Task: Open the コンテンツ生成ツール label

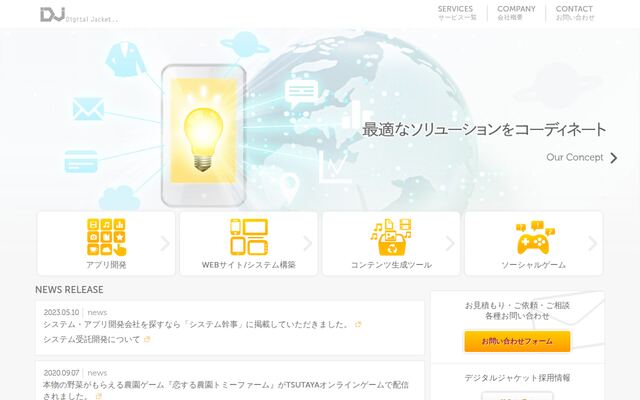Action: (391, 265)
